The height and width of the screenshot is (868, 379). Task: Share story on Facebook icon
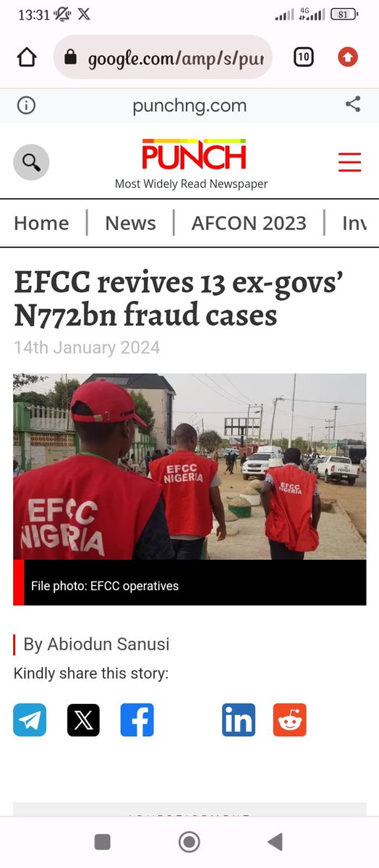pos(137,720)
